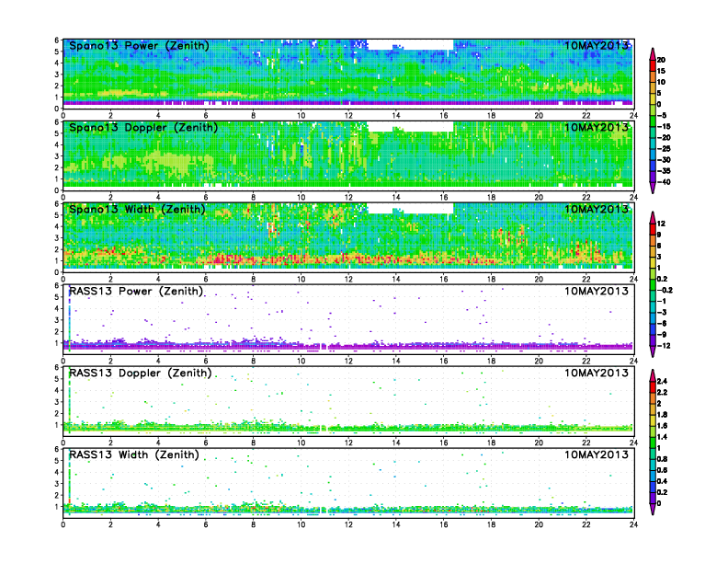Click hour tick 24 under the RASS13 Width plot
The width and height of the screenshot is (728, 563).
(x=633, y=524)
